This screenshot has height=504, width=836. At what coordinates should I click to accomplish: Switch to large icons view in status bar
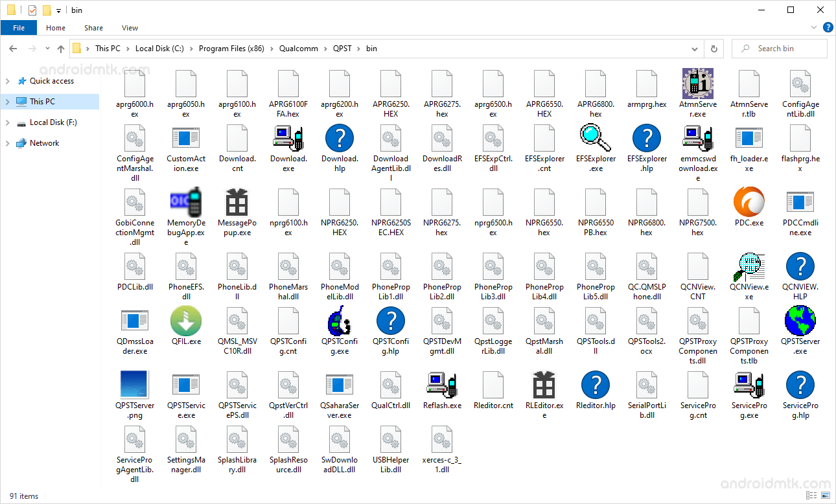pos(825,496)
